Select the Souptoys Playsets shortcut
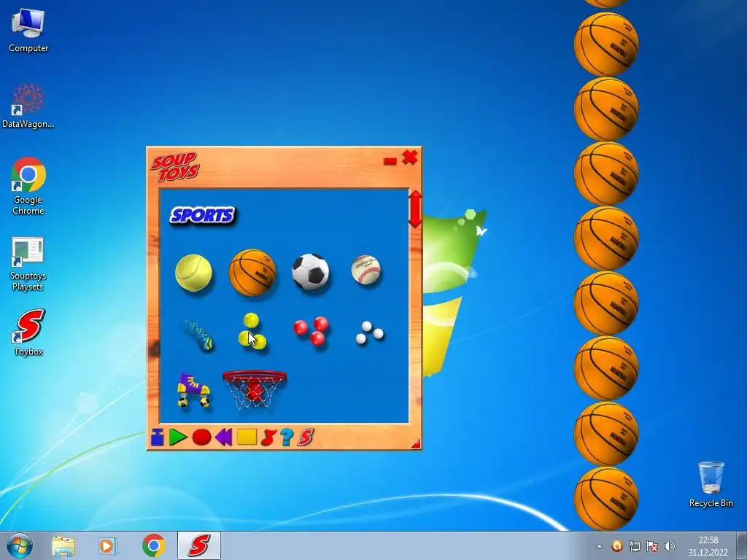 click(x=28, y=264)
